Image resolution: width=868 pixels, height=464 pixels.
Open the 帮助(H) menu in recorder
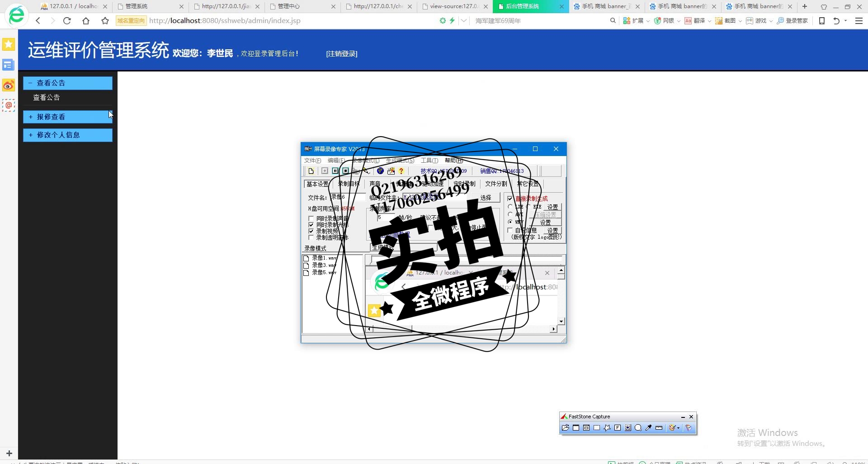click(453, 161)
